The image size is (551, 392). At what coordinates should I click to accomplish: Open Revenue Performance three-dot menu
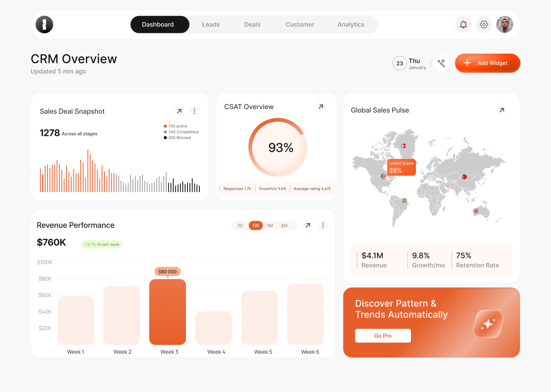[x=323, y=225]
